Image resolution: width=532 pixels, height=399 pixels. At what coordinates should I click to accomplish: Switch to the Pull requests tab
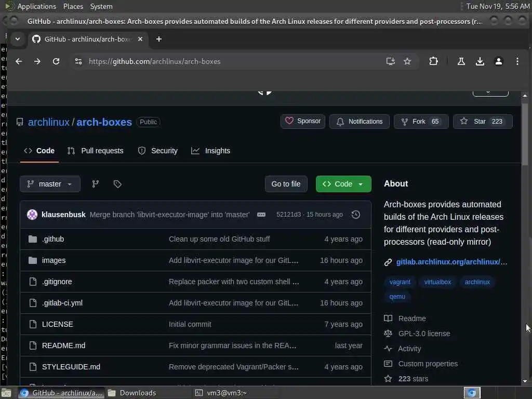(x=96, y=151)
